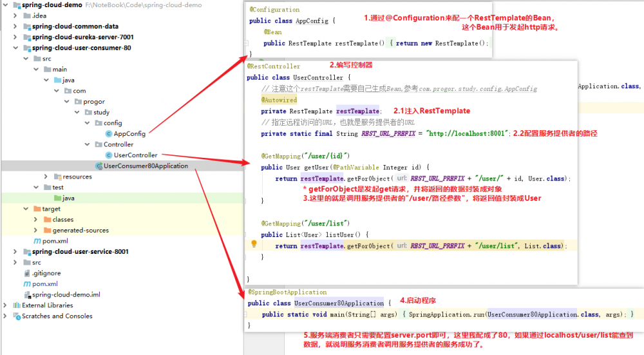Viewport: 644px width, 355px height.
Task: Expand spring-cloud-common-data module
Action: (15, 26)
